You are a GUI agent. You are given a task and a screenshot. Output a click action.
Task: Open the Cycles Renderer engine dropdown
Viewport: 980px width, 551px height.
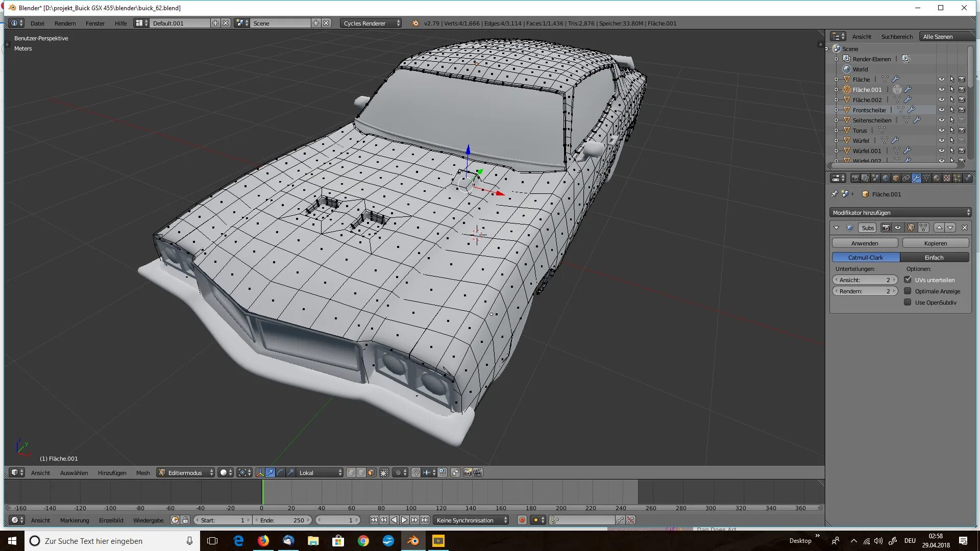point(371,23)
